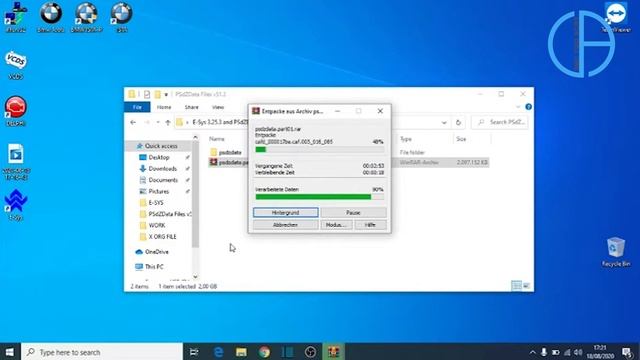The height and width of the screenshot is (360, 640).
Task: Select the psdzdata WinRAR archive row
Action: 349,162
